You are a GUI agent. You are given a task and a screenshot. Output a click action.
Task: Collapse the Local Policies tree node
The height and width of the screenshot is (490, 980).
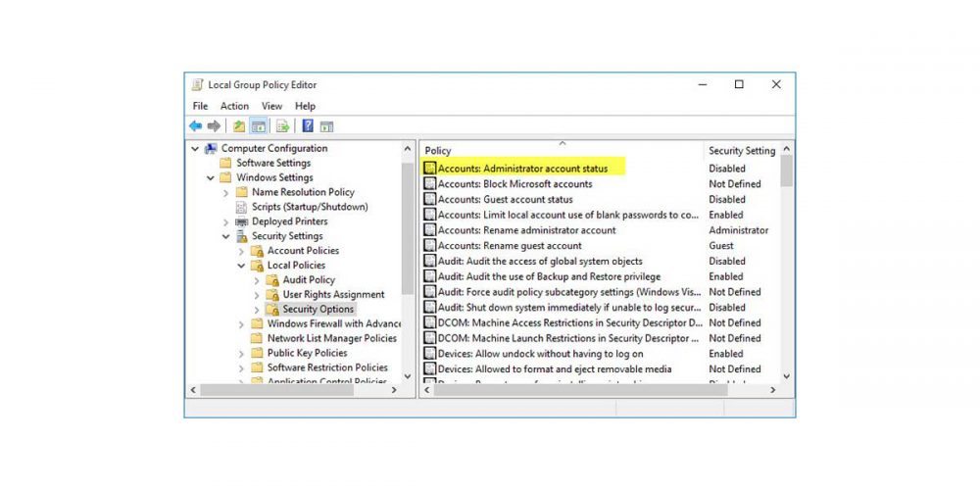242,266
